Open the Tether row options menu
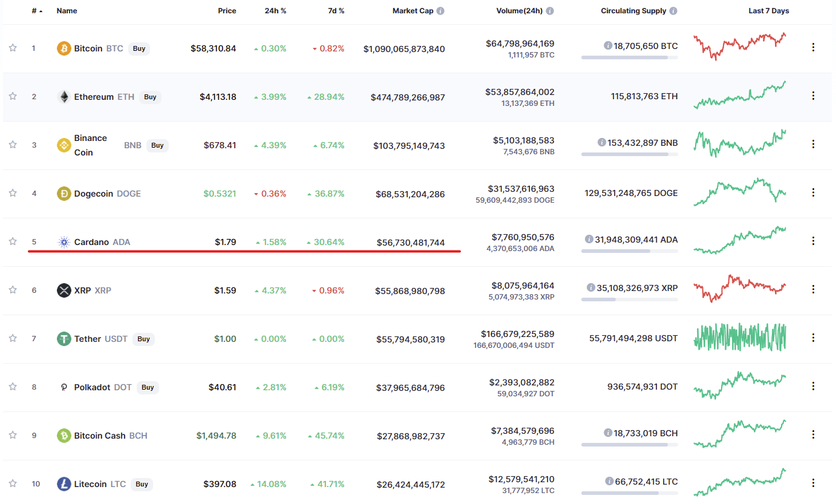836x504 pixels. pyautogui.click(x=814, y=338)
